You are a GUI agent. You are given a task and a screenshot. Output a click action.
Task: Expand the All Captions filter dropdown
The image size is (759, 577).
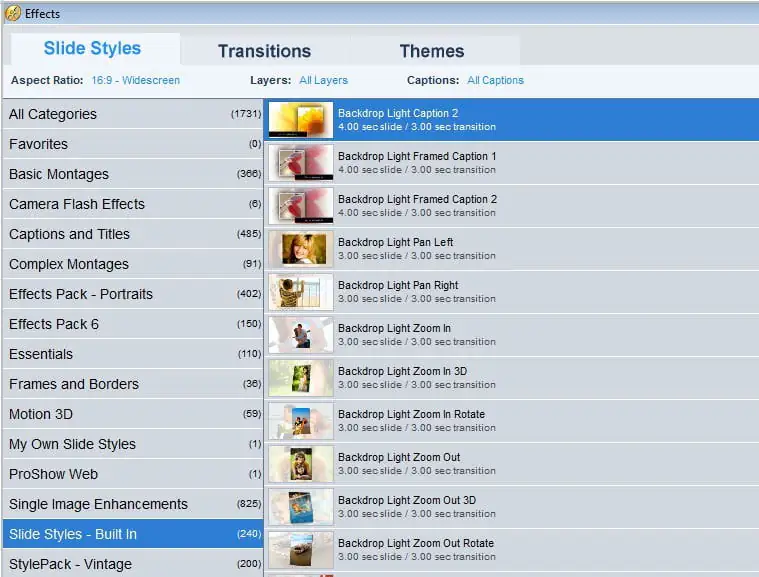point(495,80)
